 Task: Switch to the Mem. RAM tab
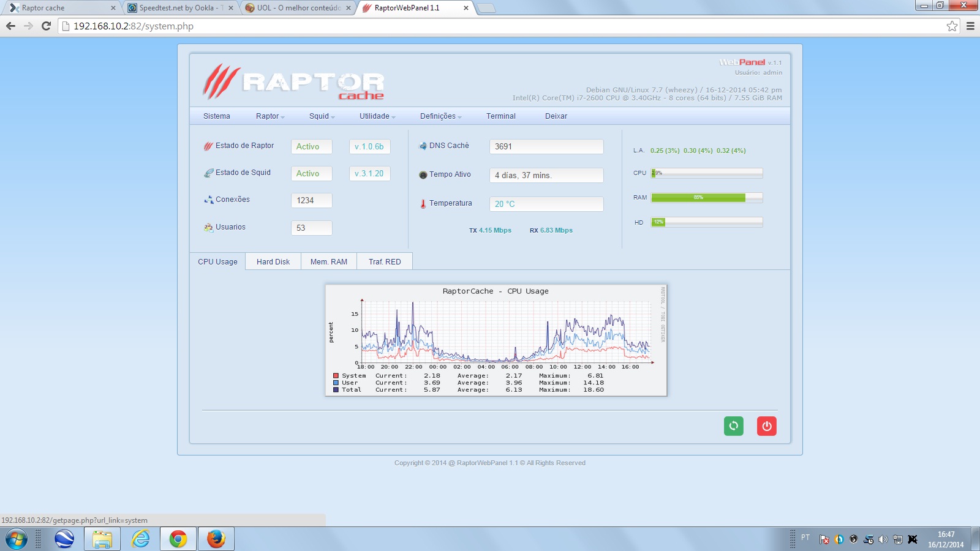pos(329,262)
